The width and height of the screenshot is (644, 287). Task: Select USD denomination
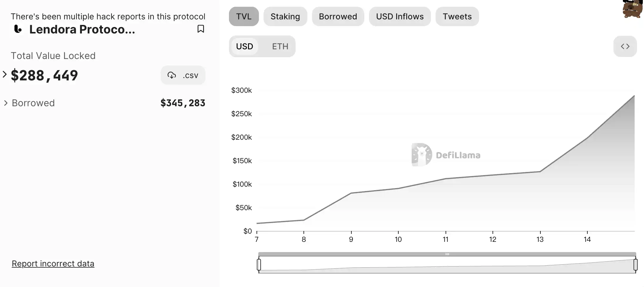(x=245, y=46)
